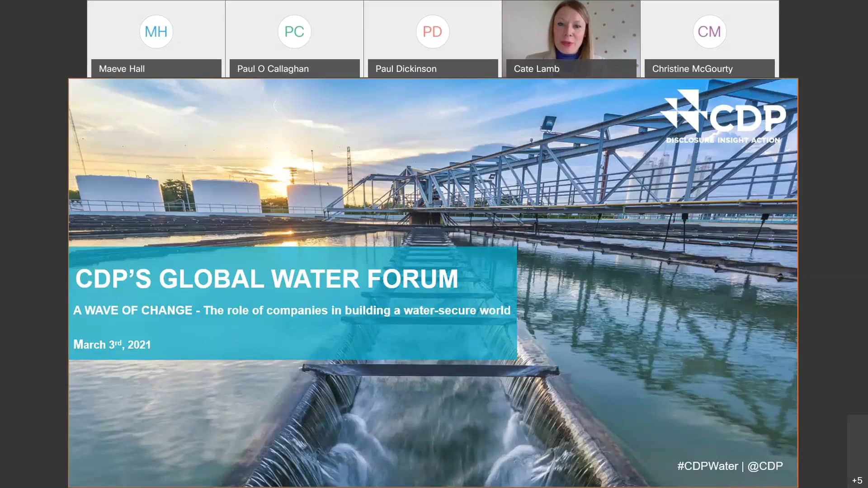
Task: Select the Cate Lamb name label
Action: 536,69
